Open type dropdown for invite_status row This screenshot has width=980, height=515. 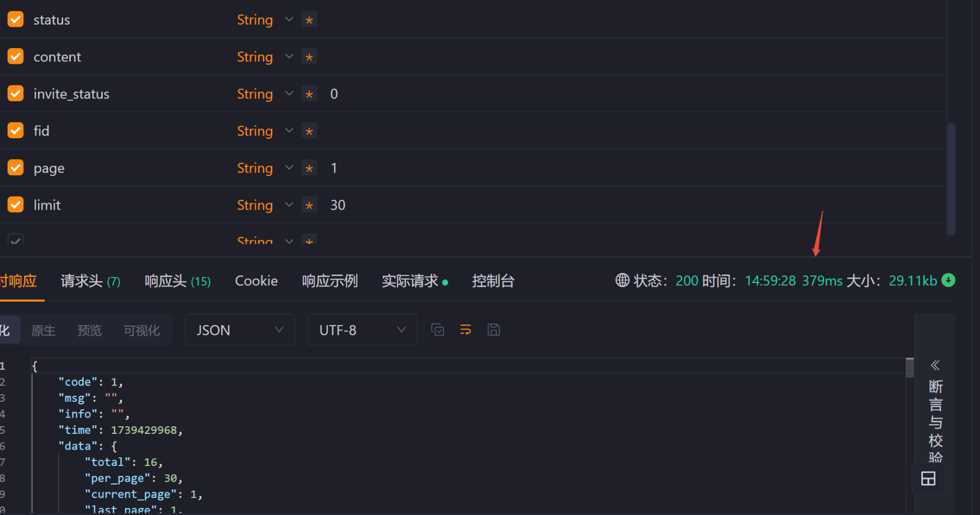265,94
